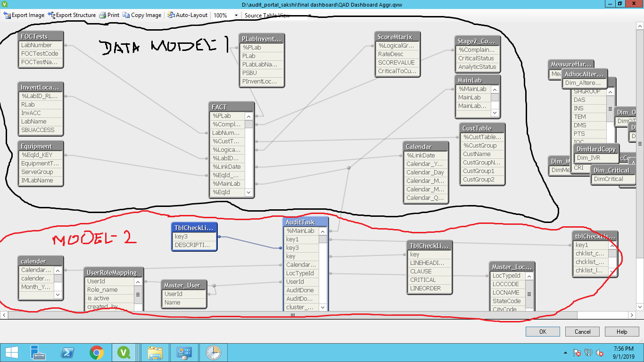Viewport: 644px width, 362px height.
Task: Click LINEORDER field in TblCheckLi table
Action: tap(429, 288)
